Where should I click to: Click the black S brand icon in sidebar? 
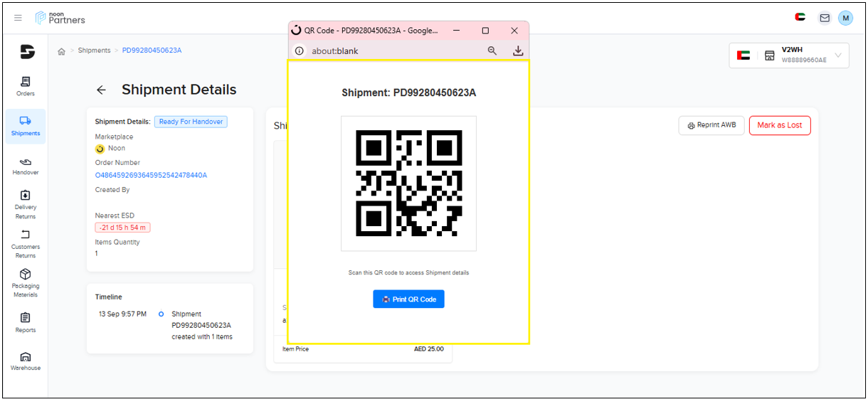tap(27, 51)
